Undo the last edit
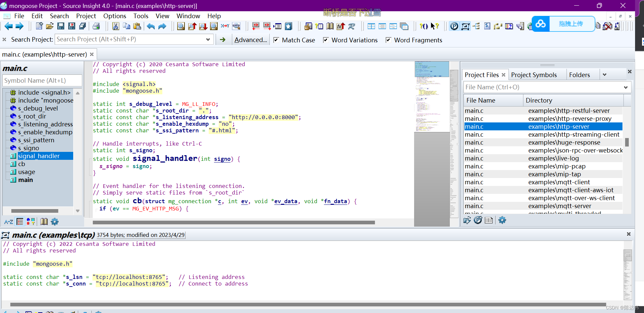Screen dimensions: 644x313 [x=151, y=26]
